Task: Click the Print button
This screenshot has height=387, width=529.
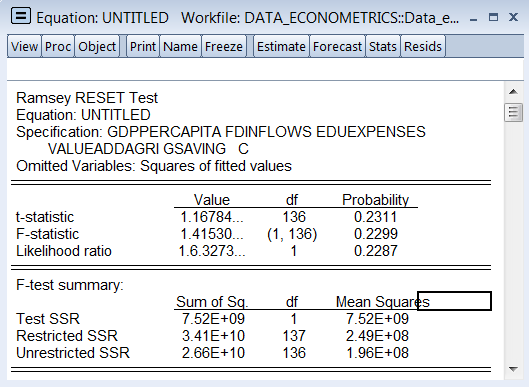Action: (x=143, y=46)
